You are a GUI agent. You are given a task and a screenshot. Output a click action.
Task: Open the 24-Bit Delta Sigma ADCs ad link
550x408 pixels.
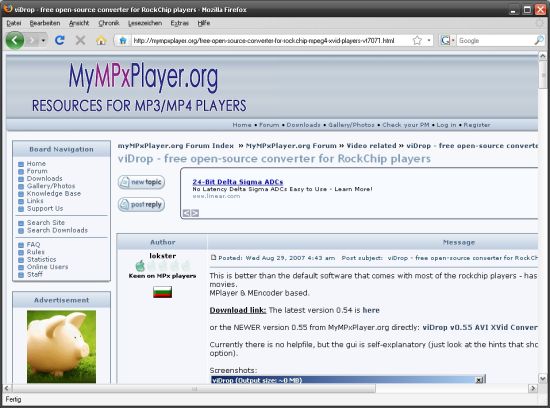click(238, 182)
